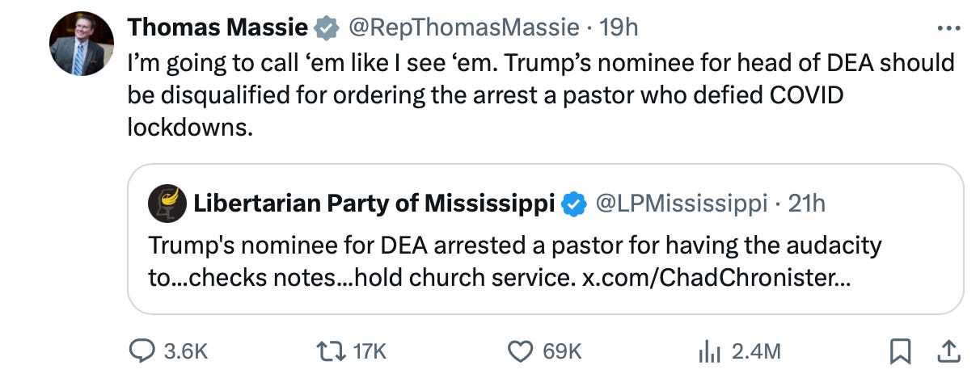Viewport: 980px width, 378px height.
Task: Open the views analytics bar-chart icon
Action: (x=708, y=351)
